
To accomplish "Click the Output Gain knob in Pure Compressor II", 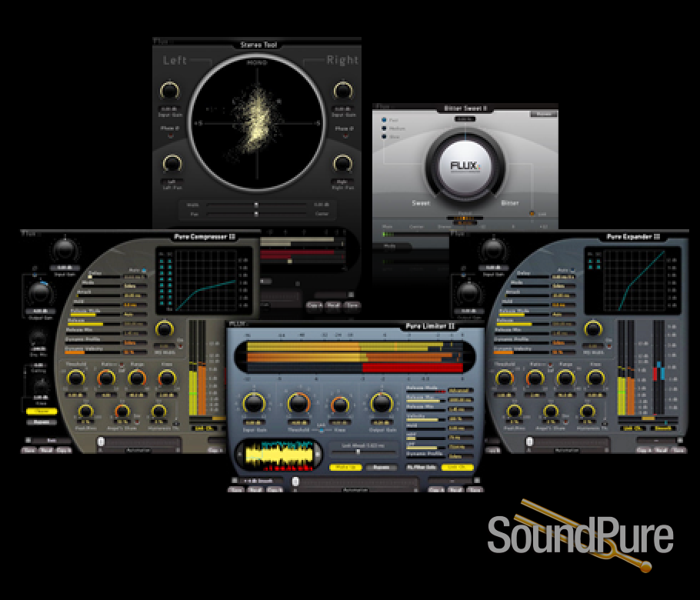I will coord(40,293).
